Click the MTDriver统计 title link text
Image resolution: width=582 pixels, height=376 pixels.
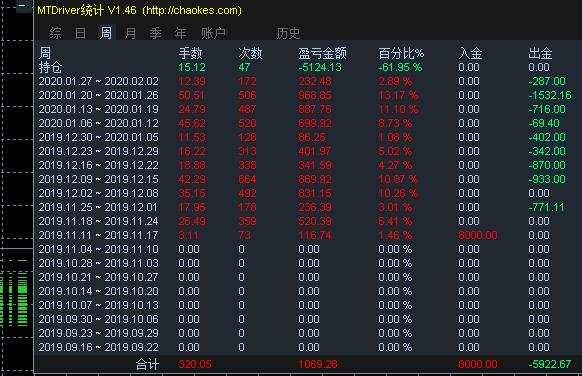click(x=70, y=10)
